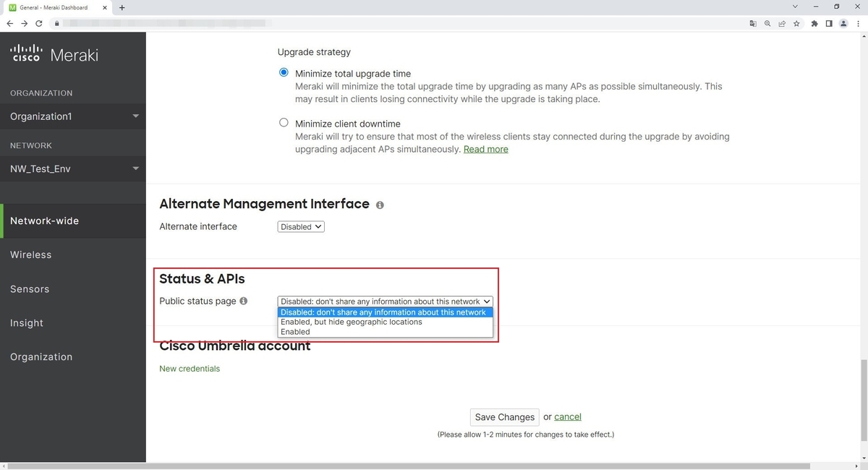
Task: Open the NW_Test_Env network dropdown
Action: [73, 168]
